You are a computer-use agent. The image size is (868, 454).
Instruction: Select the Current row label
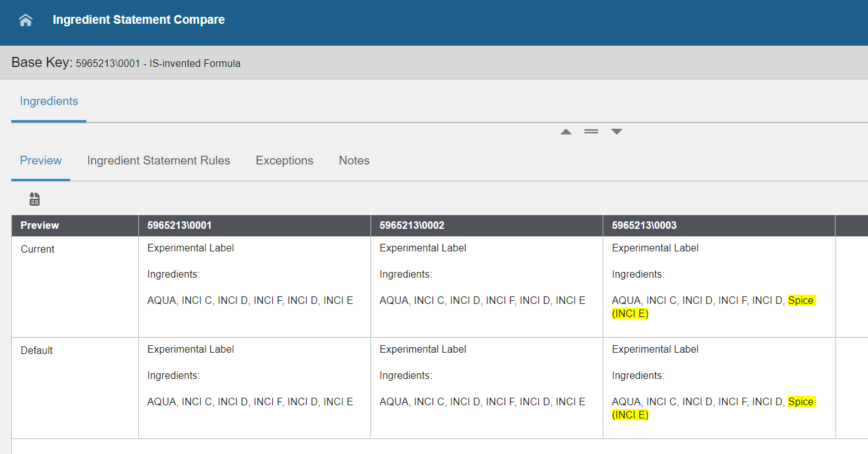tap(37, 249)
